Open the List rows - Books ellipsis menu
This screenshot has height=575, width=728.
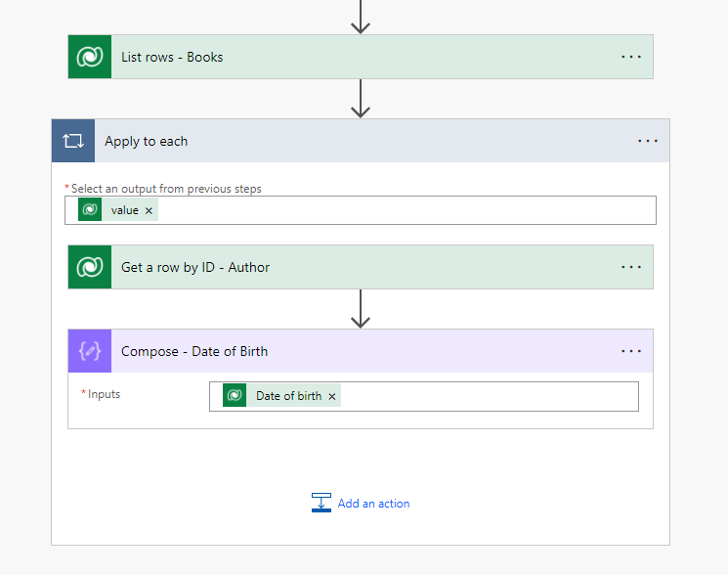pos(631,57)
